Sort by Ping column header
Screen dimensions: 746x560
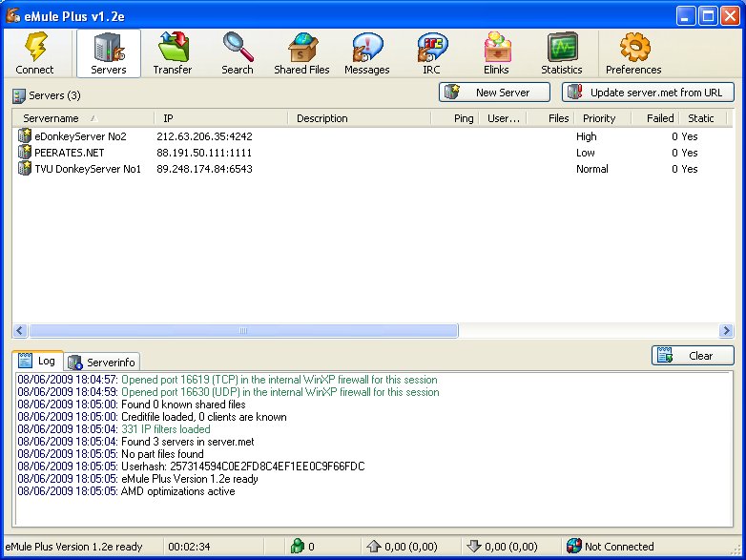point(455,118)
